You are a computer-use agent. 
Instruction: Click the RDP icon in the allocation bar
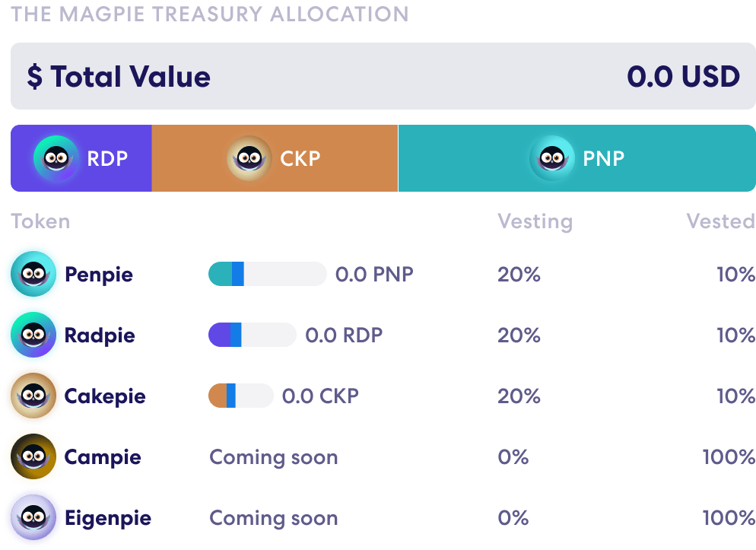[56, 158]
